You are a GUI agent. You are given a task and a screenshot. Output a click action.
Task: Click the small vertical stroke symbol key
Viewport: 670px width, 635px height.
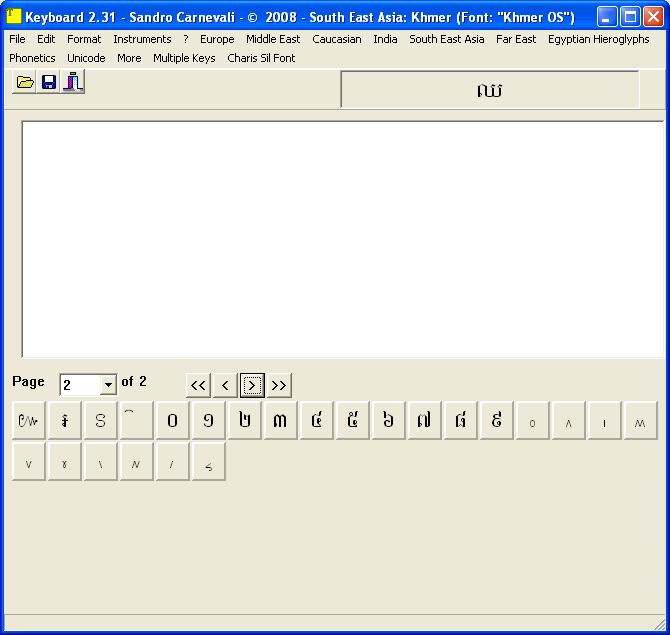pyautogui.click(x=604, y=420)
